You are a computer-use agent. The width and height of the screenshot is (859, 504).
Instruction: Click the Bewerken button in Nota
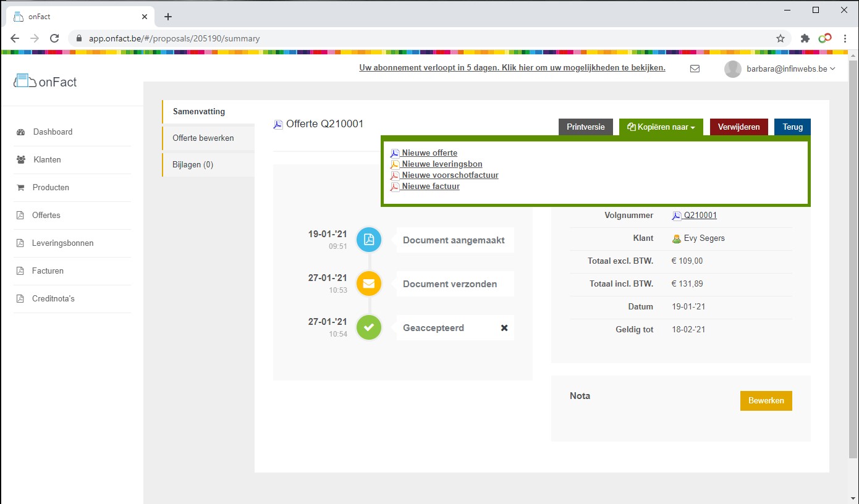coord(766,400)
